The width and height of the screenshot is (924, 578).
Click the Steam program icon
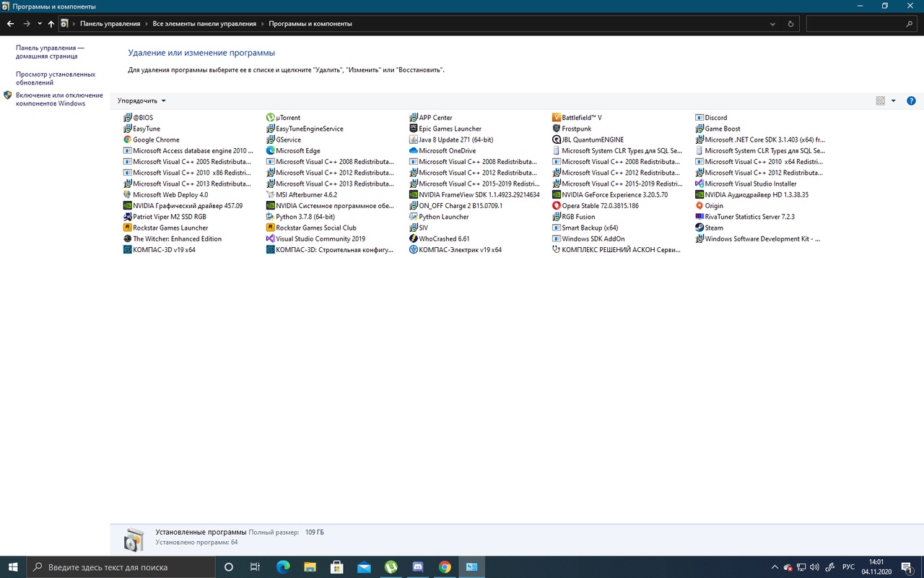(699, 228)
